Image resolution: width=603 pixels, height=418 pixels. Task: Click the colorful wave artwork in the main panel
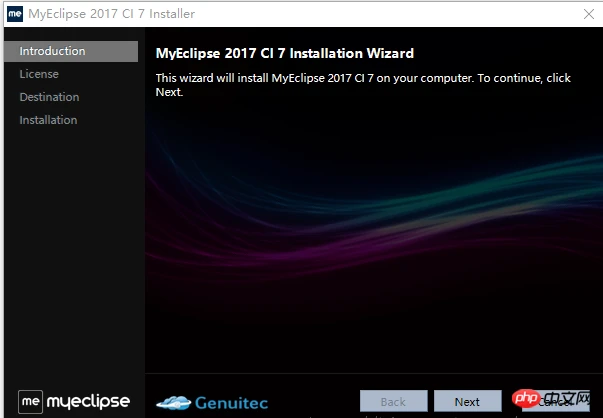pos(374,215)
